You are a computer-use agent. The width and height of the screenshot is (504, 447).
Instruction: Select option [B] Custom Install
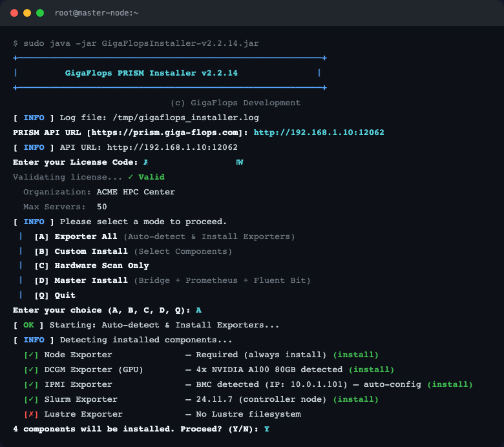(x=81, y=251)
